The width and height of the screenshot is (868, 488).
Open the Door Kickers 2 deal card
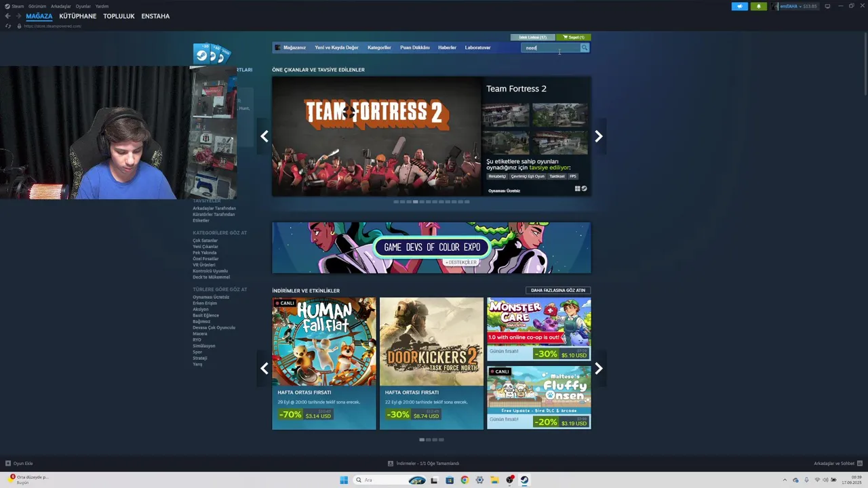tap(431, 363)
